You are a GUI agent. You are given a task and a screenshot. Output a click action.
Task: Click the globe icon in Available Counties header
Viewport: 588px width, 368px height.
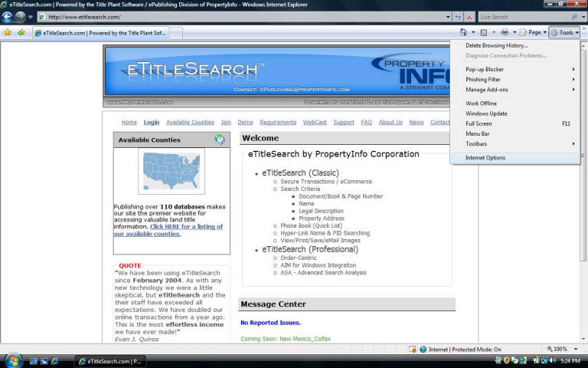tap(220, 140)
